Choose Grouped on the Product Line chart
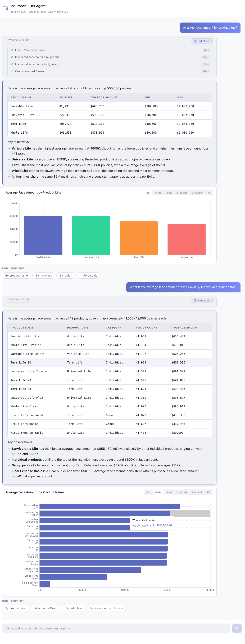Screen dimensions: 245x644 click(197, 193)
